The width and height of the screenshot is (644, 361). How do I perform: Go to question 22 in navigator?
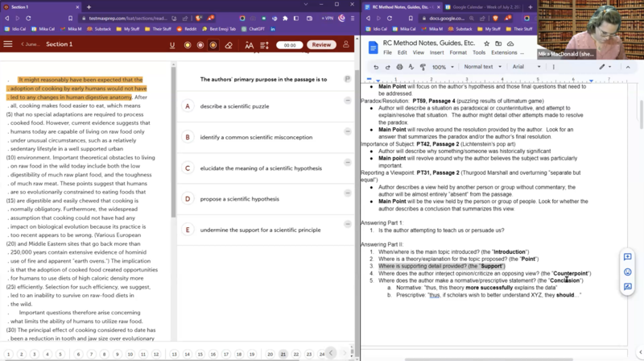tap(295, 354)
